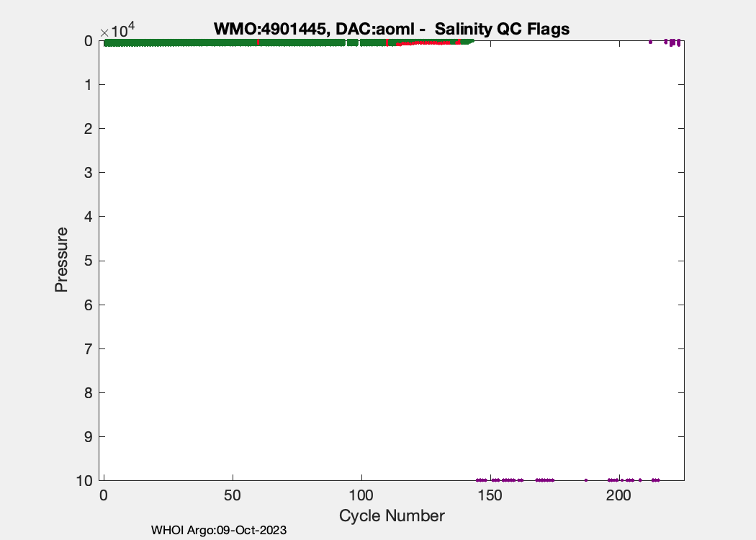Click x-axis tick label 100
Screen dimensions: 756x540
[361, 497]
